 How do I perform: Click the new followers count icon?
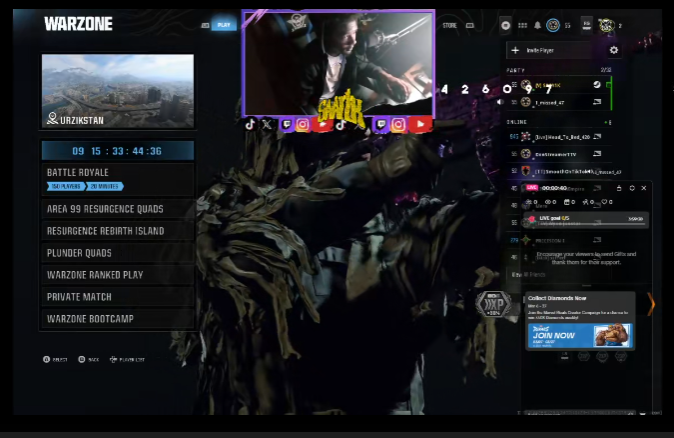point(585,202)
